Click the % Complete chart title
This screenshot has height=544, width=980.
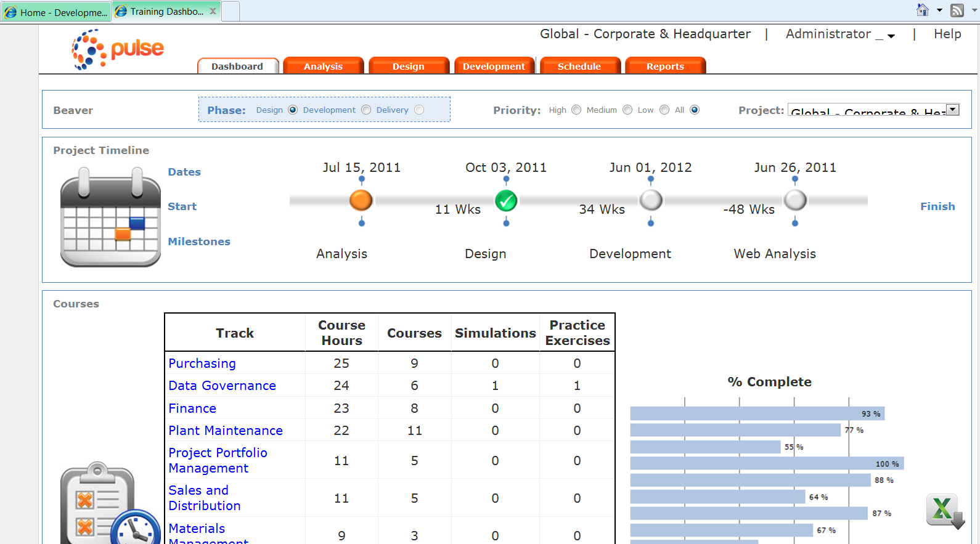(770, 382)
